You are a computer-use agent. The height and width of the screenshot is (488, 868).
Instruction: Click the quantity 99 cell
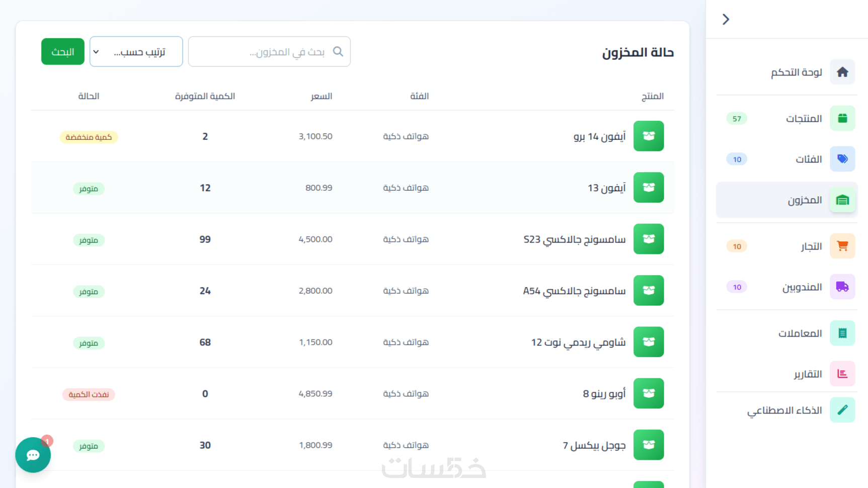[x=205, y=239]
